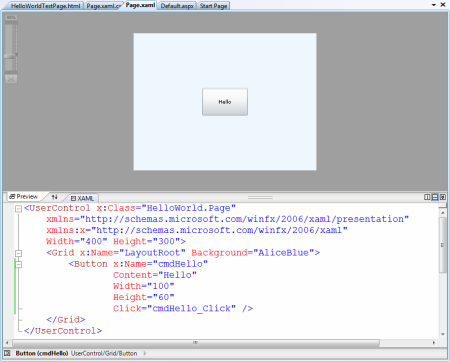This screenshot has height=362, width=450.
Task: Open the Start Page tab
Action: coord(213,6)
